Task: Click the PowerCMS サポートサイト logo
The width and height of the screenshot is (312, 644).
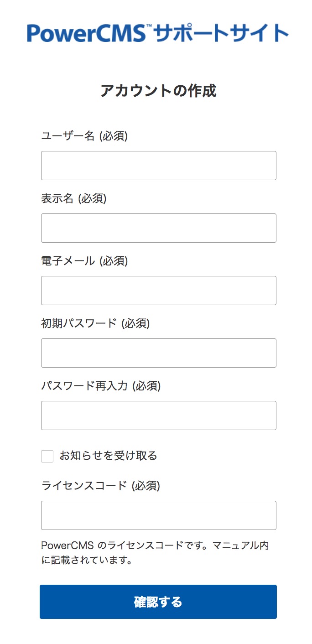Action: click(158, 33)
